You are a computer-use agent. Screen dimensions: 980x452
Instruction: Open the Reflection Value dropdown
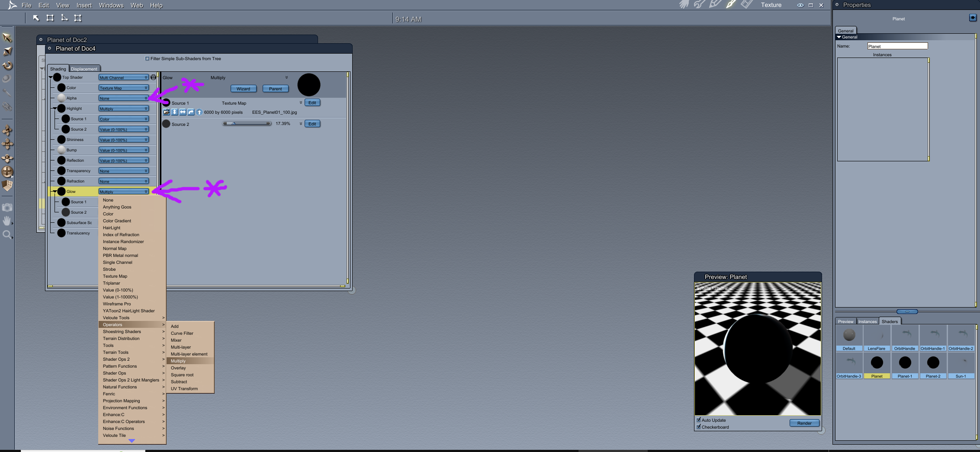point(123,160)
